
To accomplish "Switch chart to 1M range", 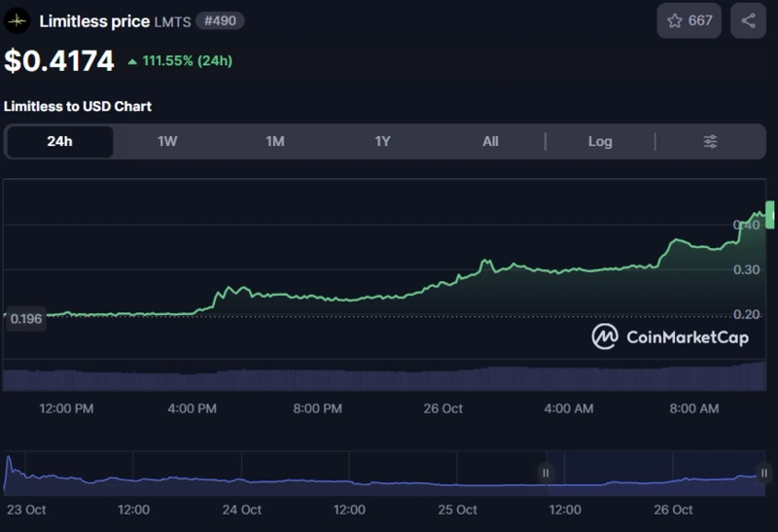I will tap(275, 142).
